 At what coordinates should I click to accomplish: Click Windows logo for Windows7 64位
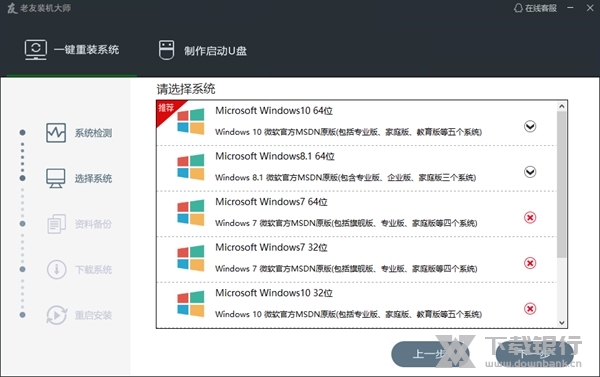pyautogui.click(x=191, y=212)
